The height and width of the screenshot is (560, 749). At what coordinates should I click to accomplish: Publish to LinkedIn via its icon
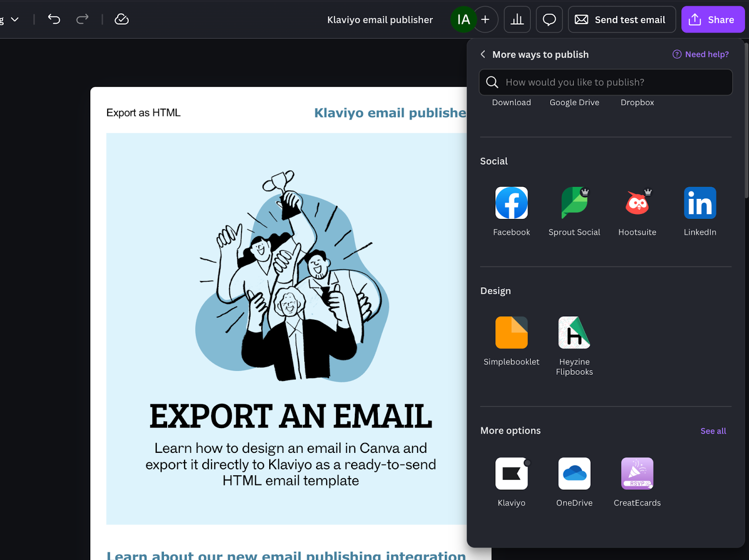pos(699,203)
